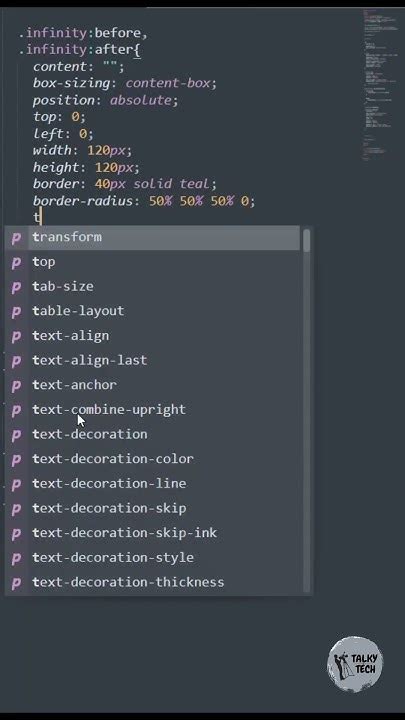The height and width of the screenshot is (720, 405).
Task: Click the autocomplete popup scrollbar thumb
Action: 307,241
